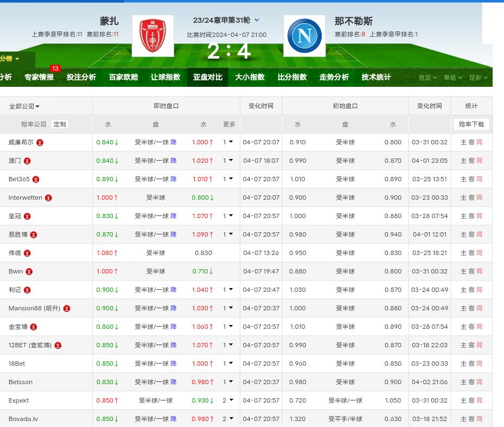Open the 技术统计 tab

click(376, 77)
